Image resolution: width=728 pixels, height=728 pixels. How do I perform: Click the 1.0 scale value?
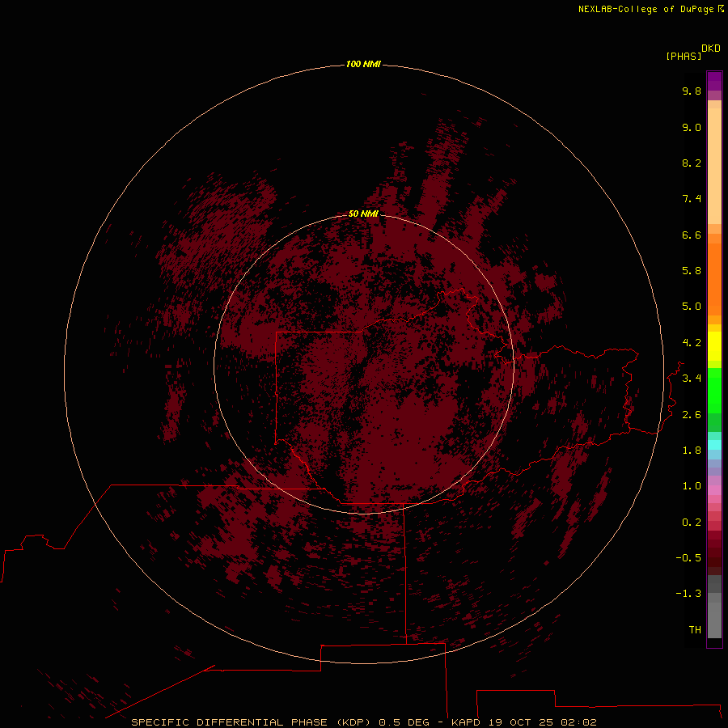tap(692, 486)
